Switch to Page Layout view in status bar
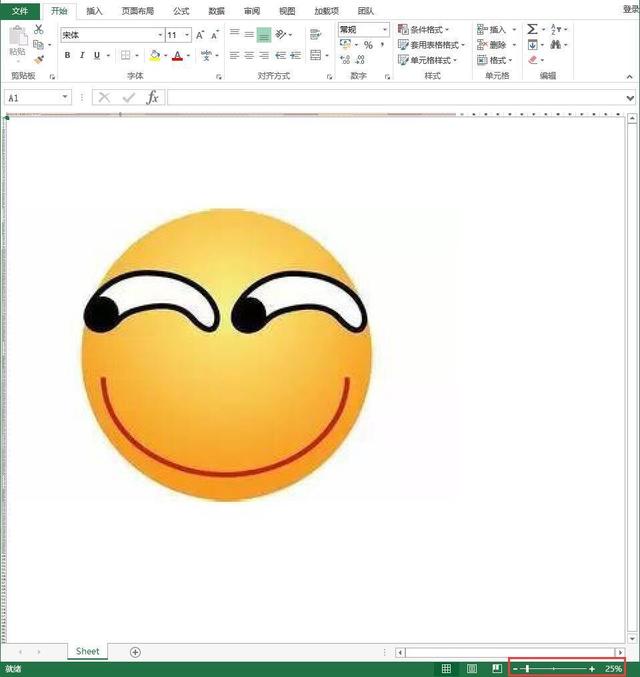The width and height of the screenshot is (640, 677). pyautogui.click(x=472, y=669)
